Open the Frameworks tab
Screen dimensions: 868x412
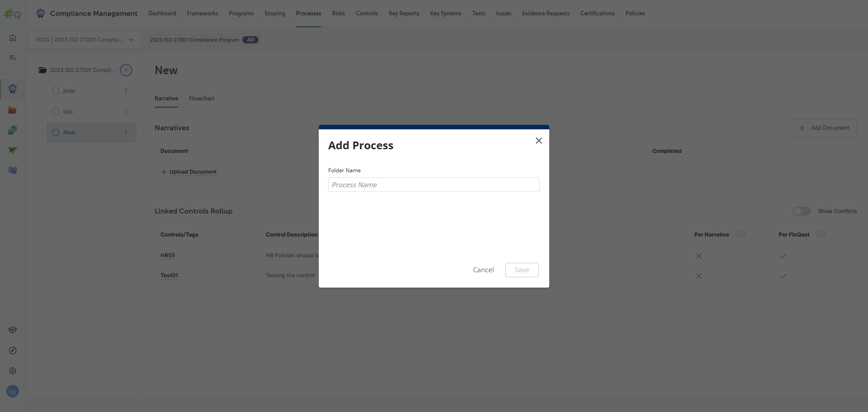point(203,13)
